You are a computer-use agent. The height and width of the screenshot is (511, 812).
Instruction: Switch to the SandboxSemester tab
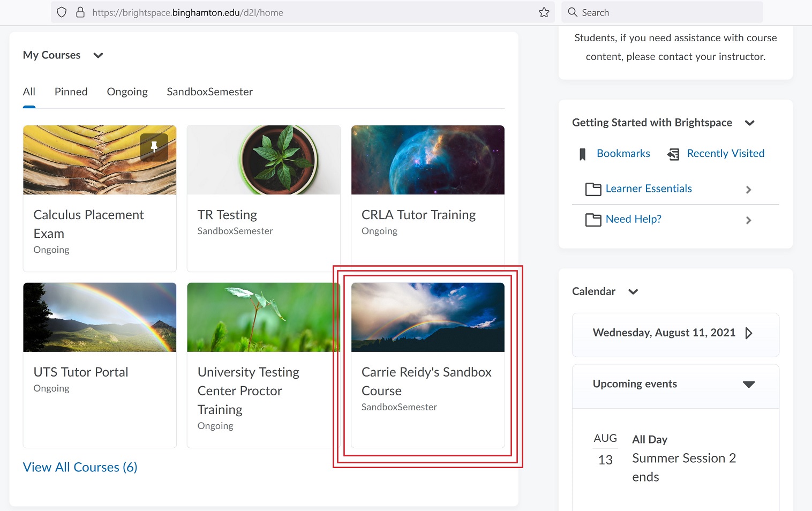coord(209,92)
